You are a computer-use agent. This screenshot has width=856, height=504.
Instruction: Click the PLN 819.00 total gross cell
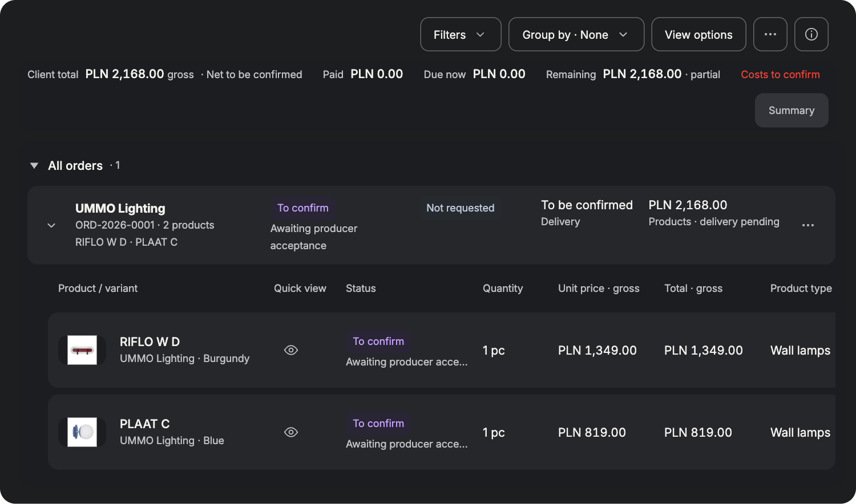point(698,433)
